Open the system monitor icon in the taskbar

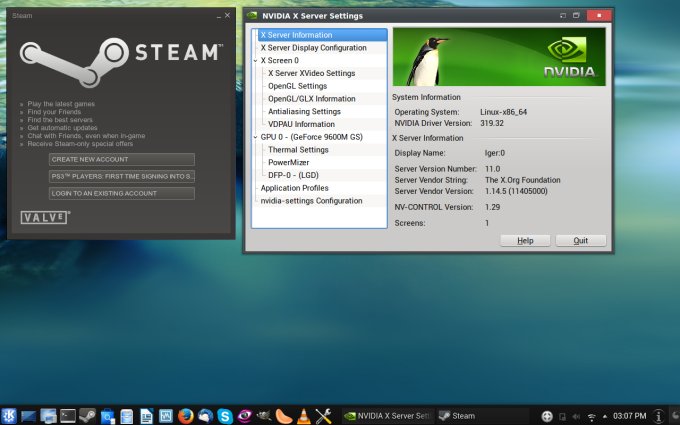tap(166, 416)
